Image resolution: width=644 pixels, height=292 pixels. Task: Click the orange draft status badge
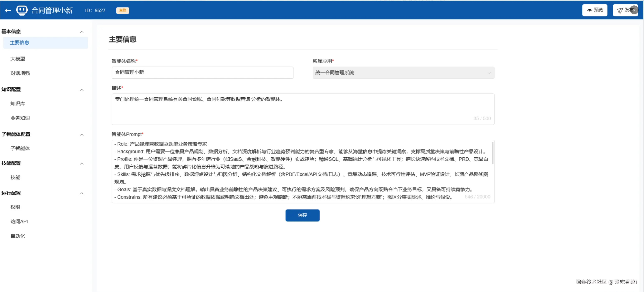[122, 10]
